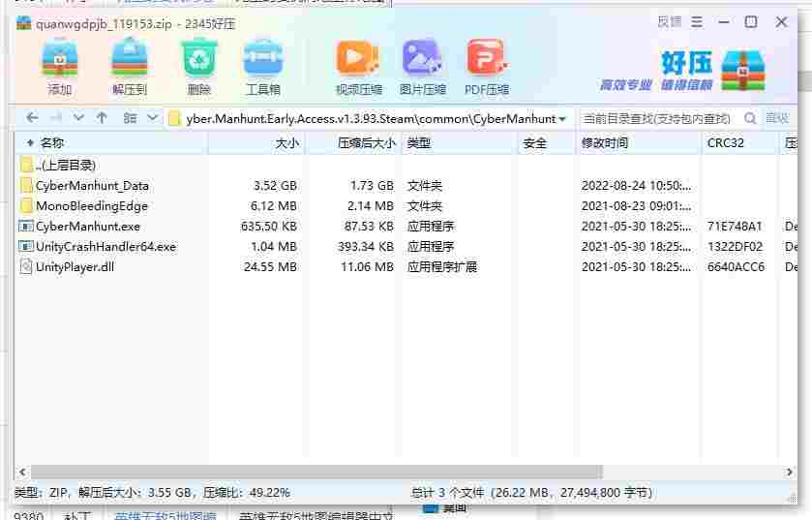Open the 视频压缩 video compress tool

tap(358, 66)
